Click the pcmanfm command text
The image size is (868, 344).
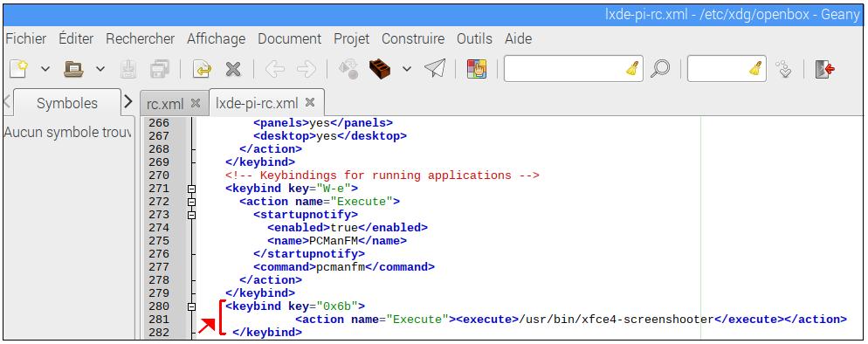[341, 267]
